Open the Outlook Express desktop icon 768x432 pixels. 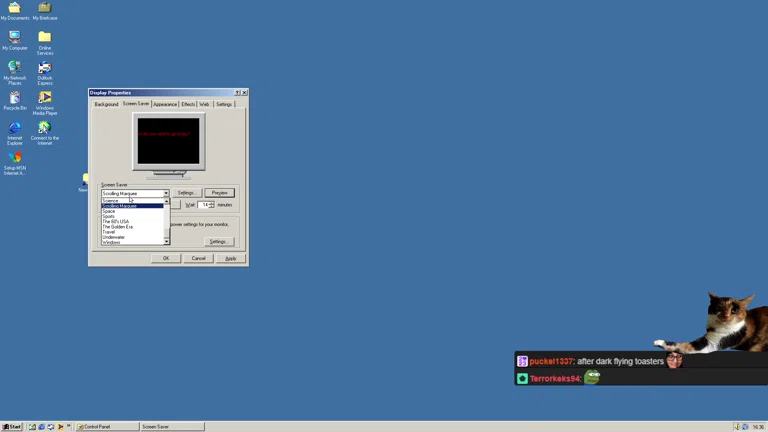[x=44, y=68]
